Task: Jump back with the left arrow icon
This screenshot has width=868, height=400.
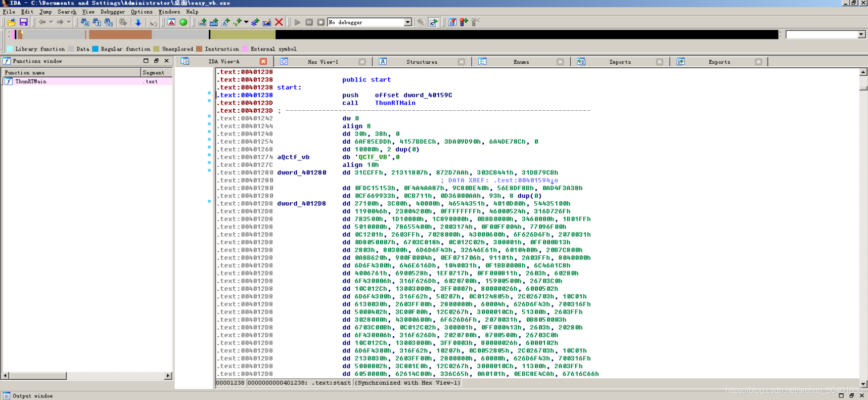Action: click(42, 22)
